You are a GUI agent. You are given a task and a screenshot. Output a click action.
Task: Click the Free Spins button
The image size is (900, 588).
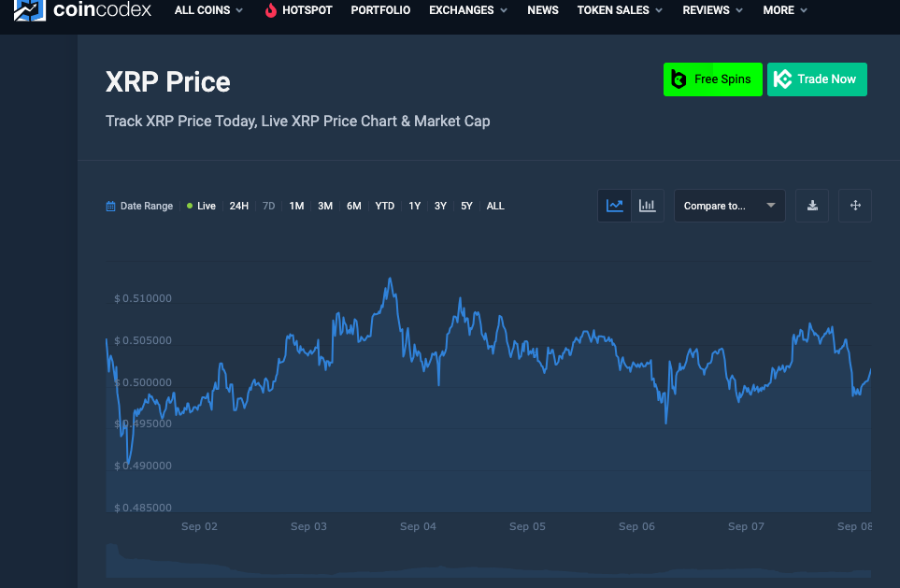(713, 79)
